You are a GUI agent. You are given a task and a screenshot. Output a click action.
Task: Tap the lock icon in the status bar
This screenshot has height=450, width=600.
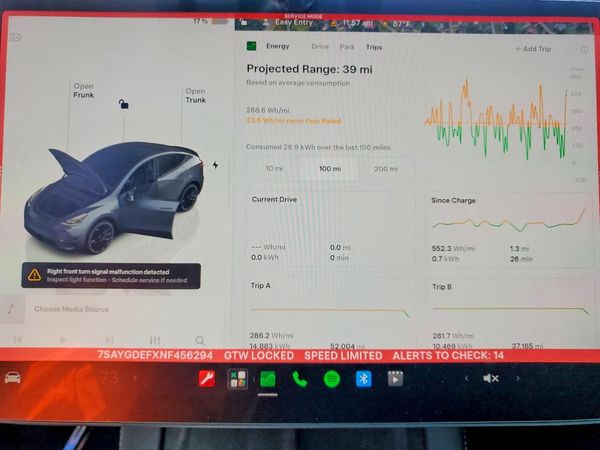pos(243,23)
